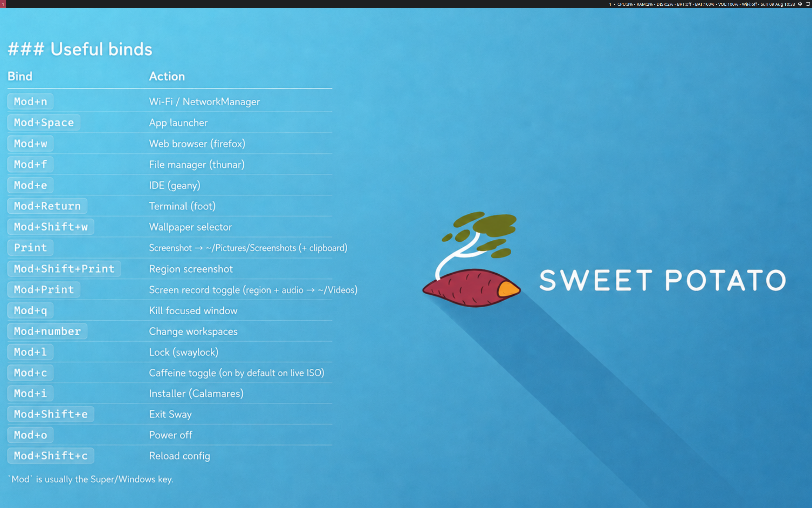The width and height of the screenshot is (812, 508).
Task: Click the 'RAM:2%' status entry
Action: point(645,4)
